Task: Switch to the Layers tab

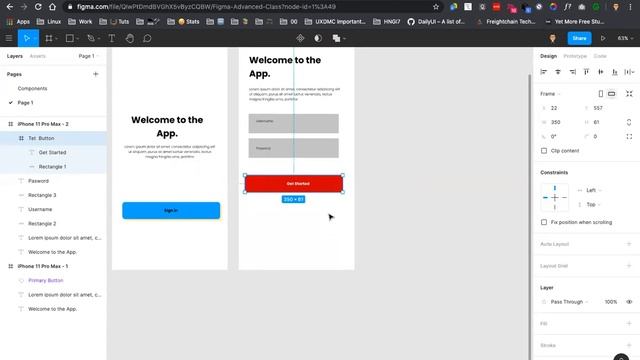Action: coord(15,56)
